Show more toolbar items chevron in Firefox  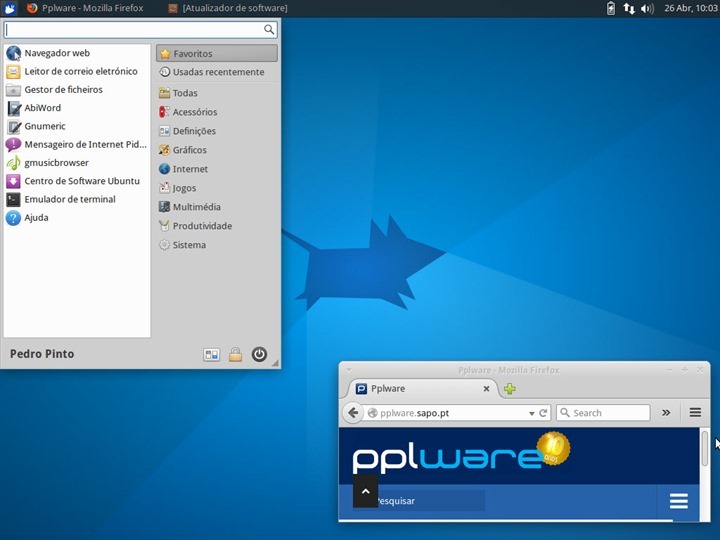[666, 413]
